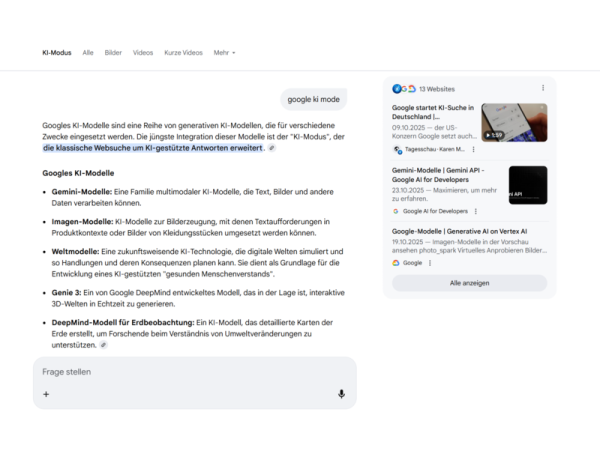Open the three-dot menu next to 13 Websites

543,88
